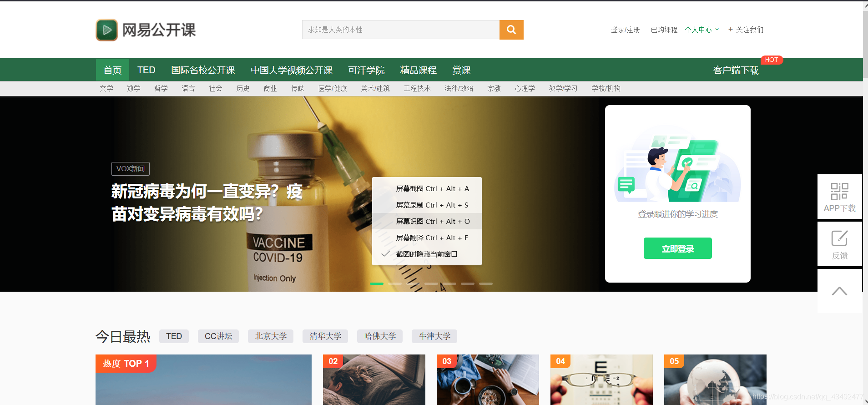This screenshot has height=405, width=868.
Task: Open the 国际名校公开课 tab
Action: click(203, 70)
